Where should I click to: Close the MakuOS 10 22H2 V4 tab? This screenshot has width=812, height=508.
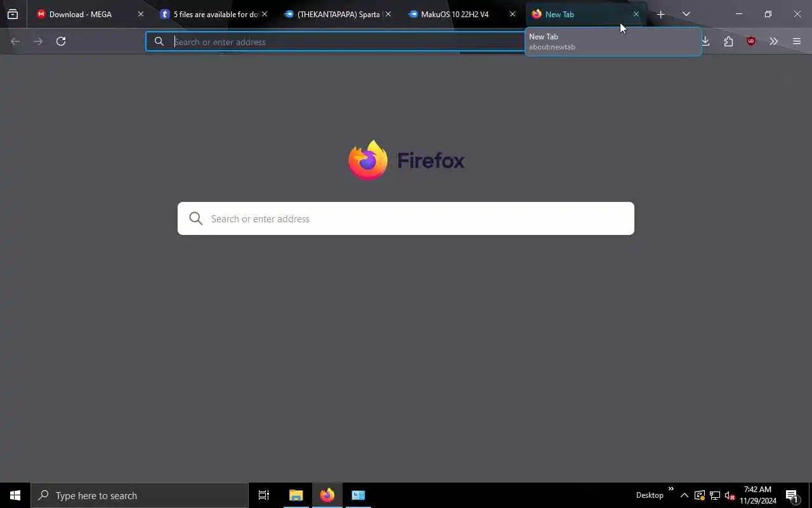513,14
